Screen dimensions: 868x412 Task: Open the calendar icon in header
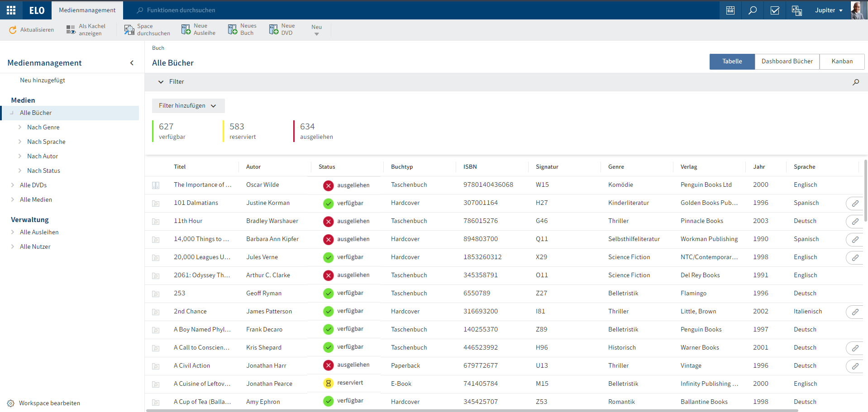[730, 10]
